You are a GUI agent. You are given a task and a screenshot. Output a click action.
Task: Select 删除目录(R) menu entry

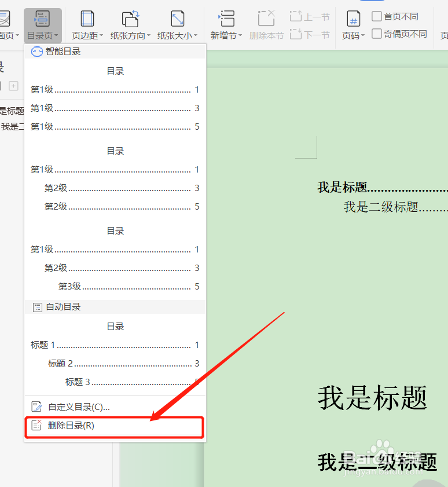pyautogui.click(x=115, y=427)
